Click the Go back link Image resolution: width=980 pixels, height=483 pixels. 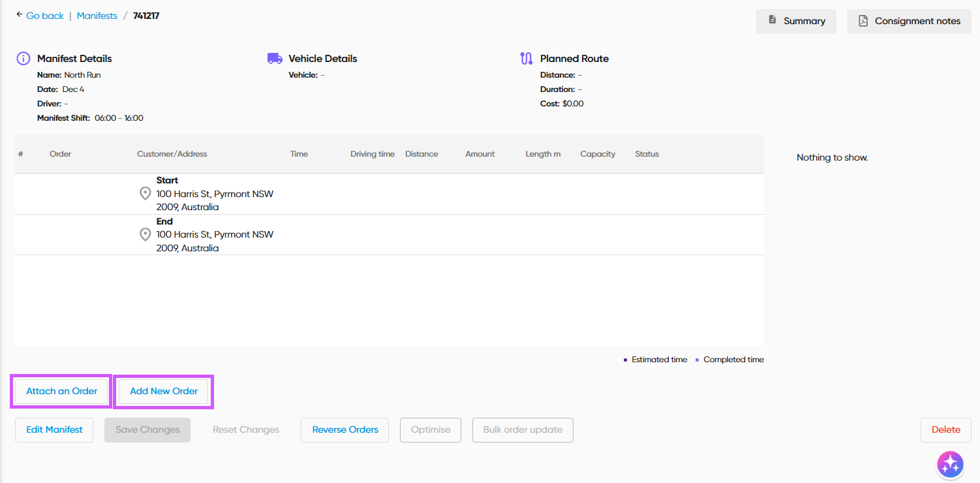pyautogui.click(x=45, y=16)
